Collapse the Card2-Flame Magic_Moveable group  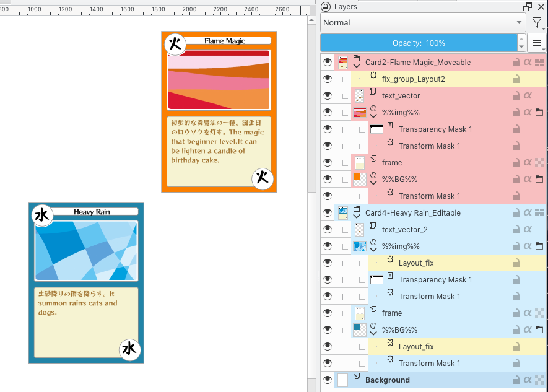coord(357,67)
